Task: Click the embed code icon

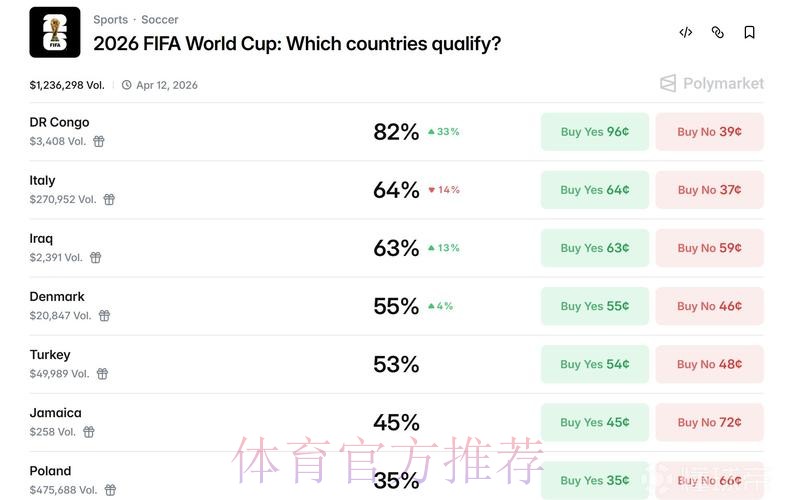Action: 685,32
